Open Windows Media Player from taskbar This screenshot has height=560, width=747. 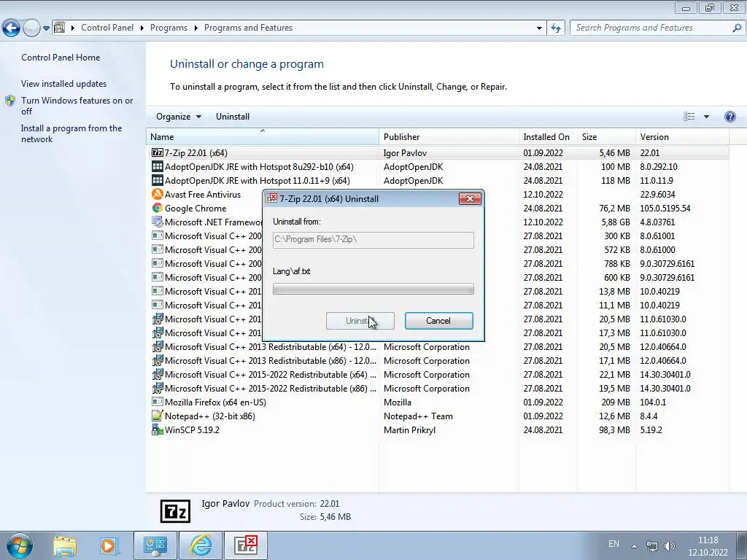(x=108, y=545)
